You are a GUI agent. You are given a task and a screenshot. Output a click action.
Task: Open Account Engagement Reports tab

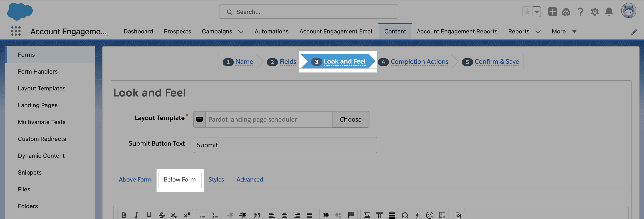pos(457,31)
